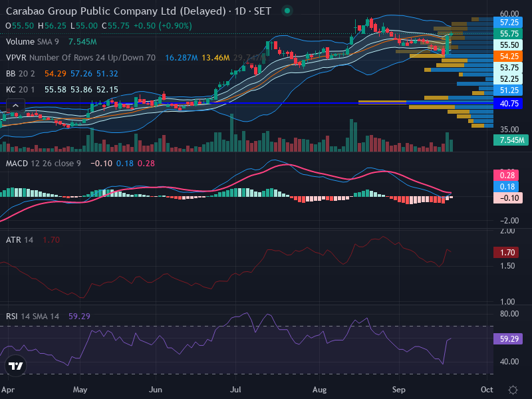Image resolution: width=532 pixels, height=399 pixels.
Task: Collapse the indicator legend chevron
Action: coord(15,106)
